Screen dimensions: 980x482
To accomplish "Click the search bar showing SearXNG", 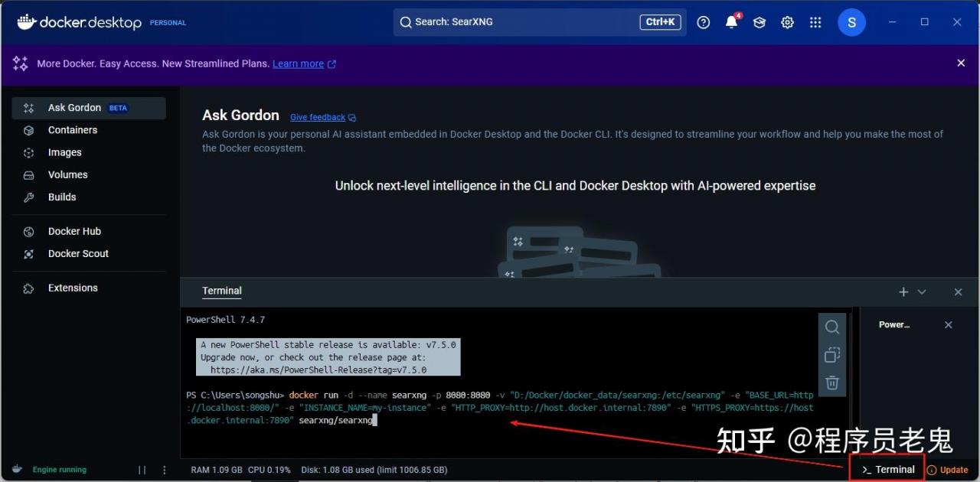I will 540,22.
